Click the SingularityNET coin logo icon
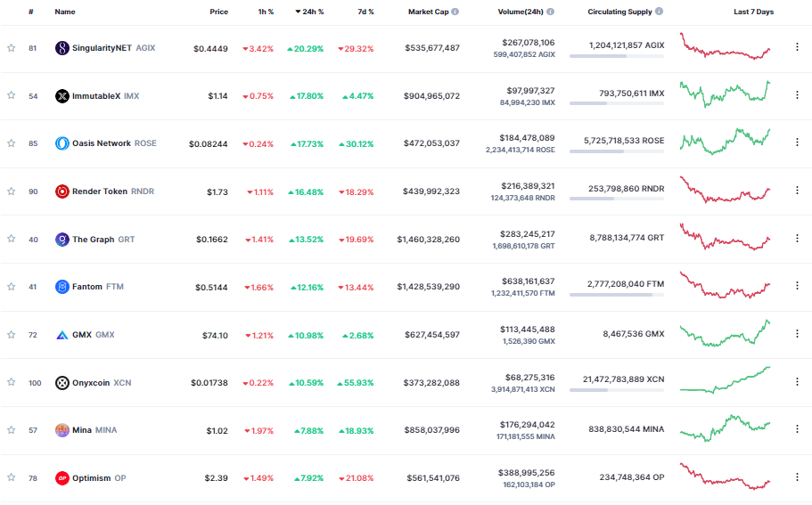812x505 pixels. 62,48
